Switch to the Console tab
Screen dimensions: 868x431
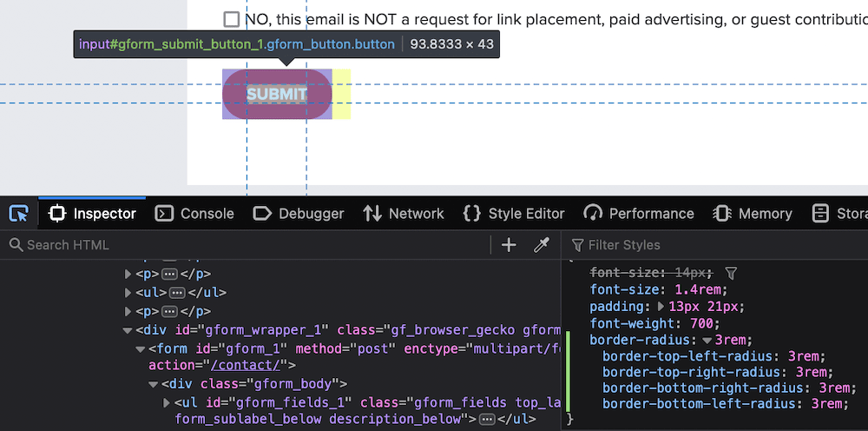(x=194, y=213)
